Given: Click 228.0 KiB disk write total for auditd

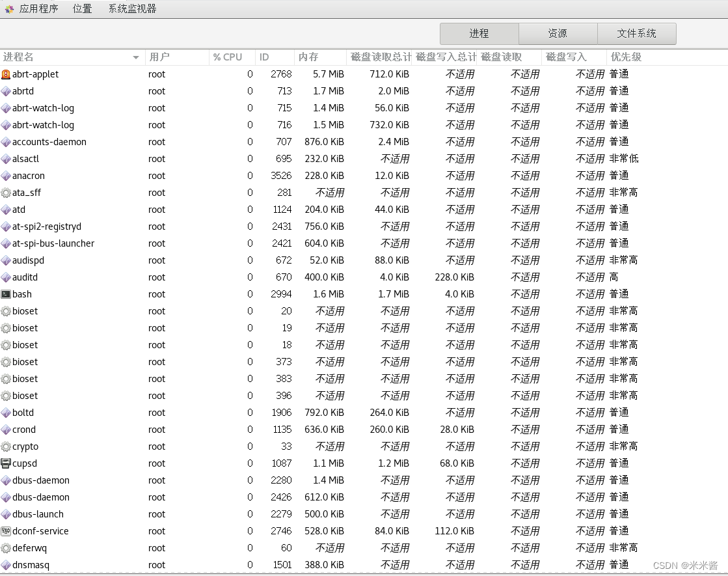Looking at the screenshot, I should pyautogui.click(x=455, y=277).
